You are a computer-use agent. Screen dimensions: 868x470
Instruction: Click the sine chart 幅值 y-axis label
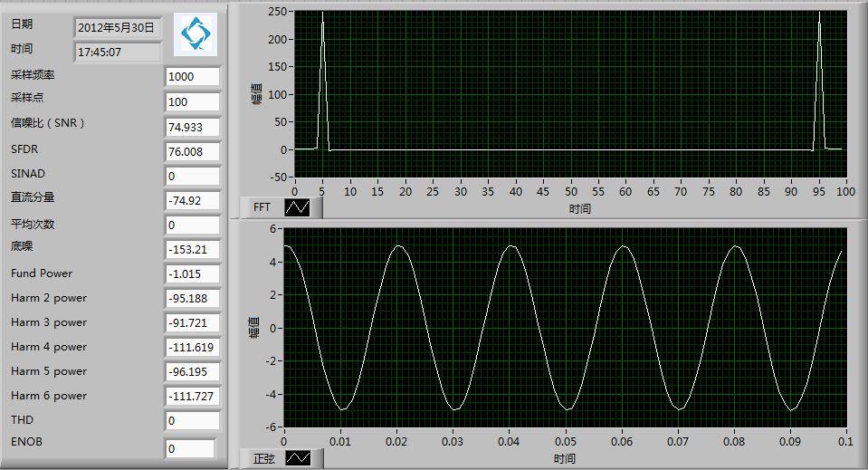pos(254,327)
